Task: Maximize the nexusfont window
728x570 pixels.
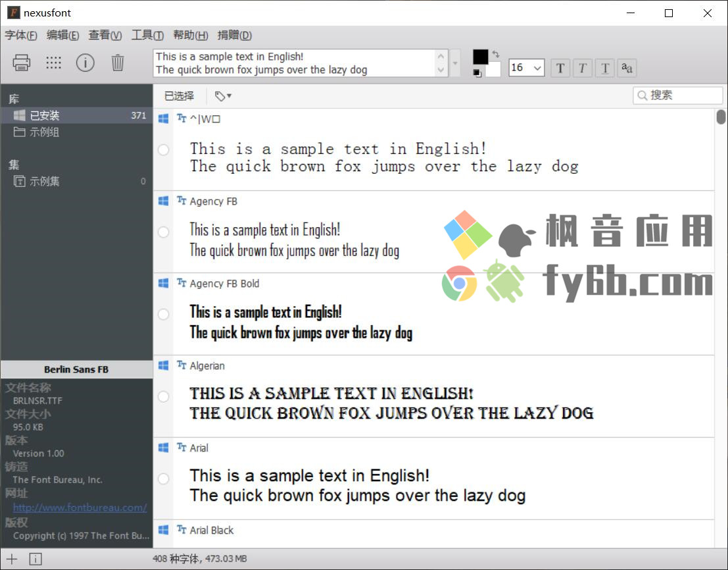Action: click(x=669, y=13)
